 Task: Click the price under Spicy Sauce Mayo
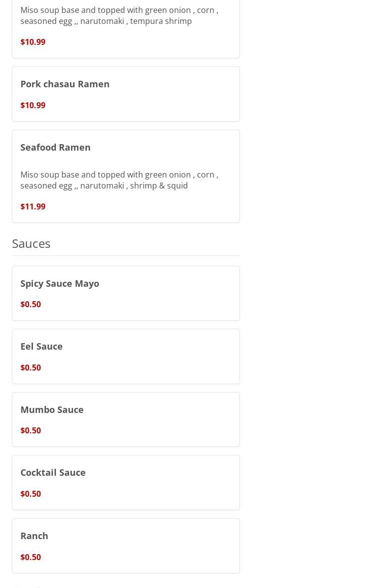pyautogui.click(x=30, y=304)
